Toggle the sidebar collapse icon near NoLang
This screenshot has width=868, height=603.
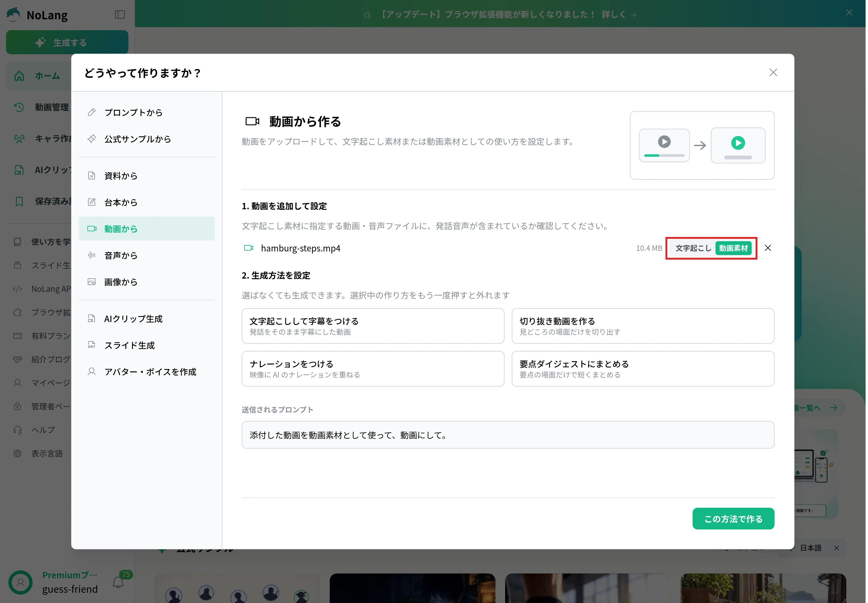(x=120, y=14)
